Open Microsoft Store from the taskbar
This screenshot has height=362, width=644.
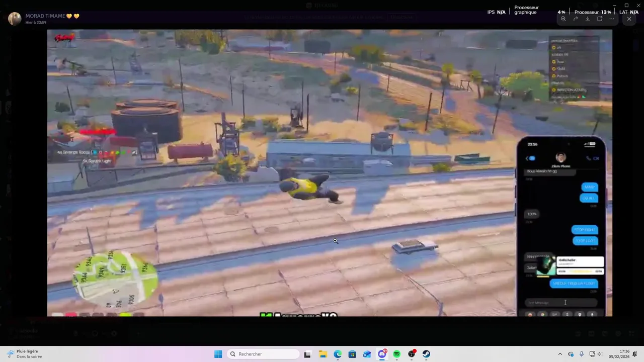click(x=352, y=354)
